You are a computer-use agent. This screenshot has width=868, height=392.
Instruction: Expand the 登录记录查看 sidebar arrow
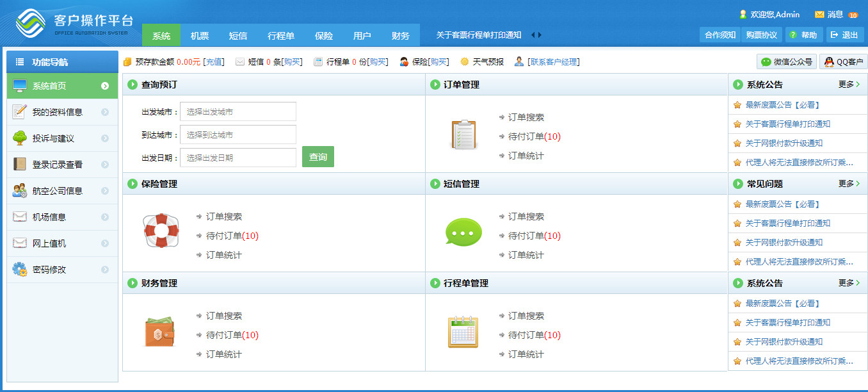(105, 165)
